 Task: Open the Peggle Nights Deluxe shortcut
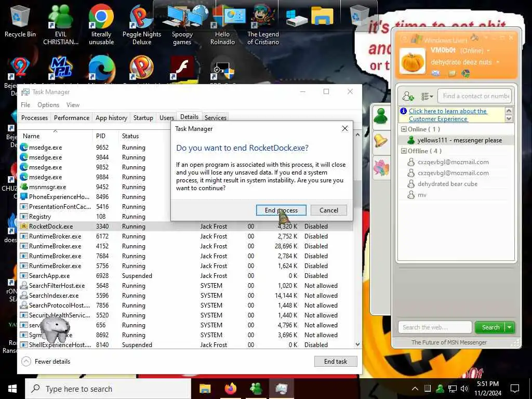point(141,24)
